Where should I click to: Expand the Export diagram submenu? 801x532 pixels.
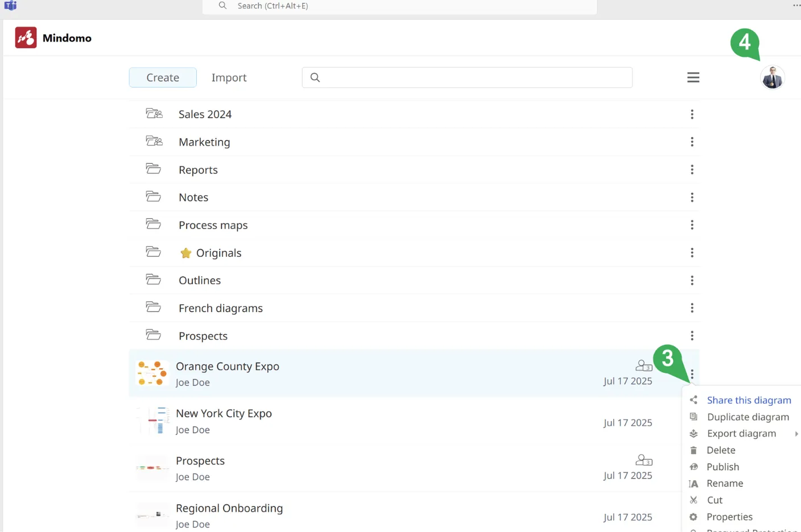[x=741, y=434]
